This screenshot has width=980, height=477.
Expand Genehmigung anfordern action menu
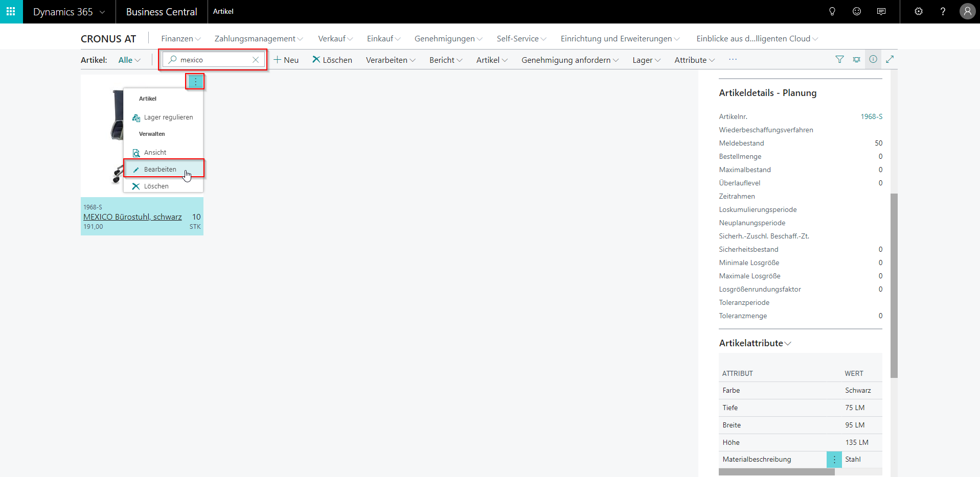pos(570,60)
